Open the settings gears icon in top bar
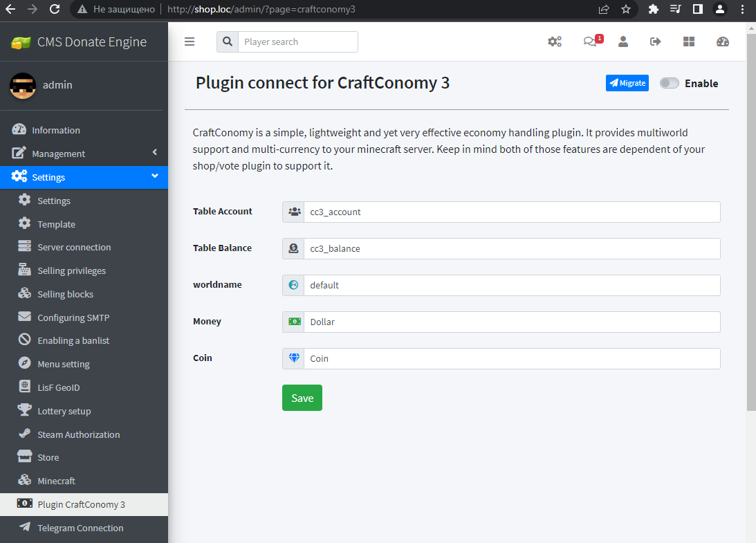This screenshot has width=756, height=543. point(555,42)
